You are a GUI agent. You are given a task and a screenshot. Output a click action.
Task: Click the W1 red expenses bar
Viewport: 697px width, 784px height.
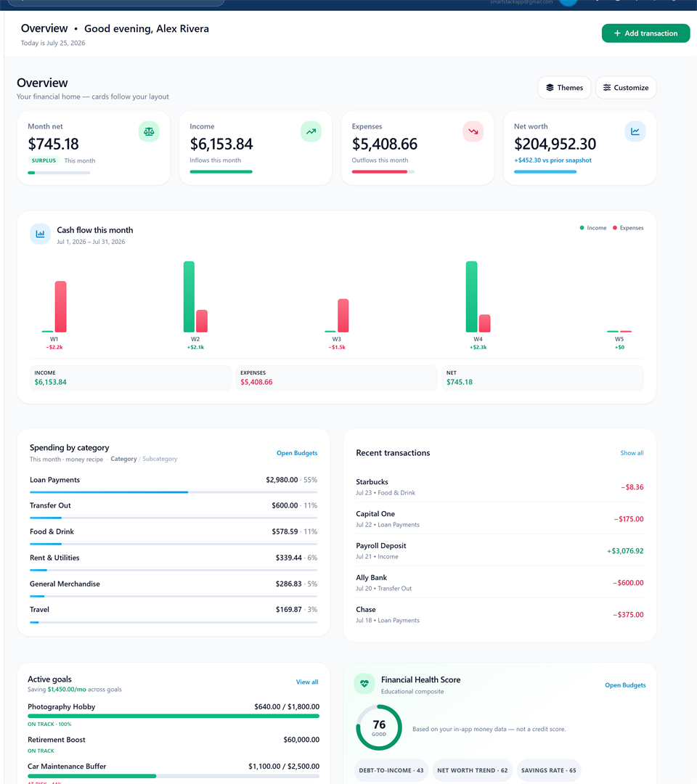click(60, 306)
